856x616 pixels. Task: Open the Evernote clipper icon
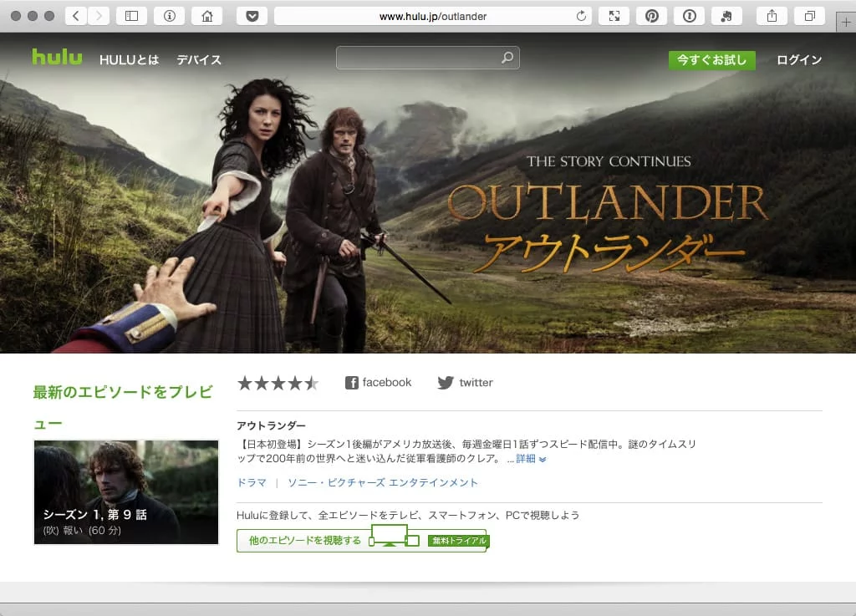pos(726,16)
